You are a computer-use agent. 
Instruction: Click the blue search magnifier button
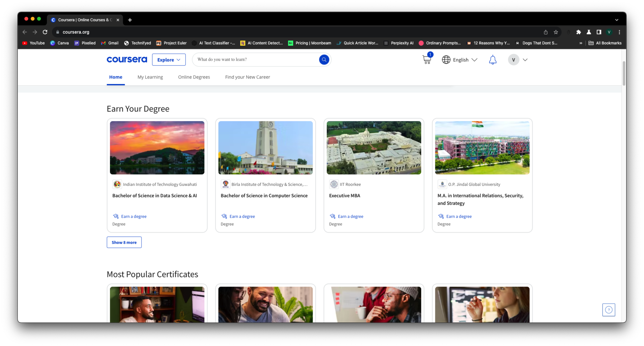point(324,59)
